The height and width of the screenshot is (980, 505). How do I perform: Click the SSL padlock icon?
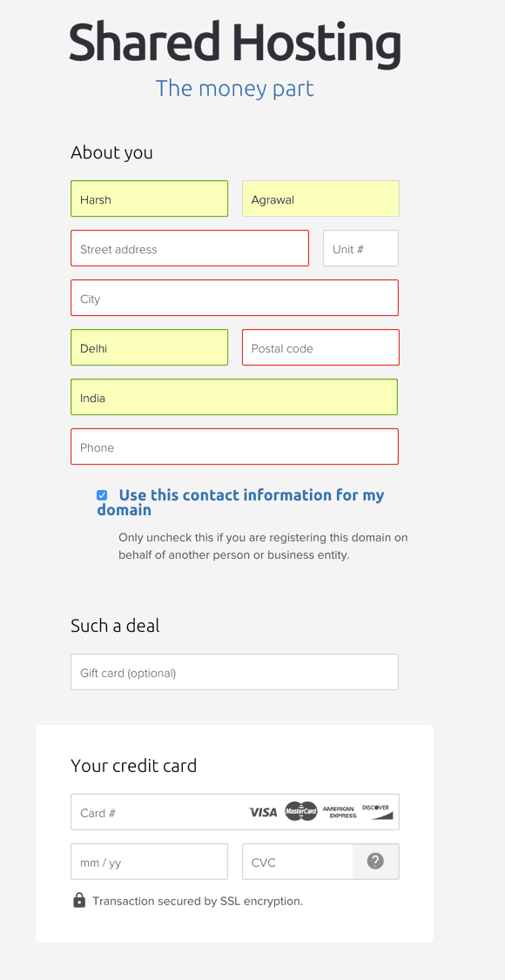click(78, 900)
